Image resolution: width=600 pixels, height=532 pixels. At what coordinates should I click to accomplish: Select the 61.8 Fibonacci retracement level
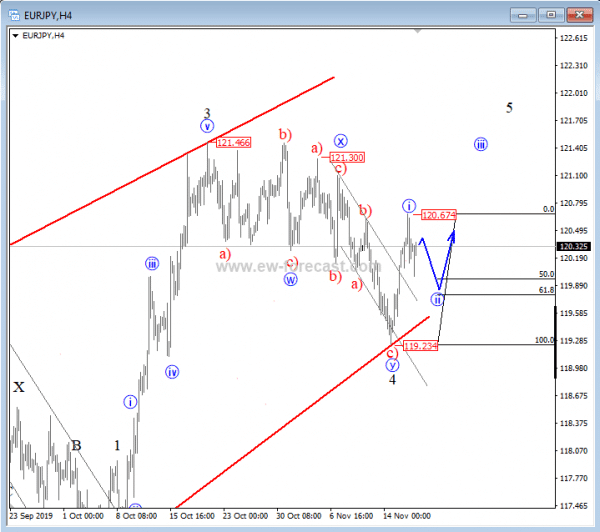[545, 290]
